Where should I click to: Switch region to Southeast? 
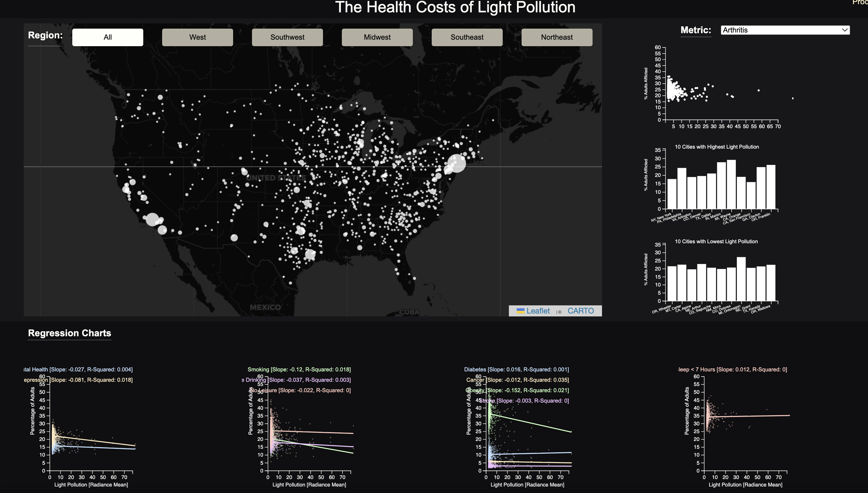click(x=467, y=37)
